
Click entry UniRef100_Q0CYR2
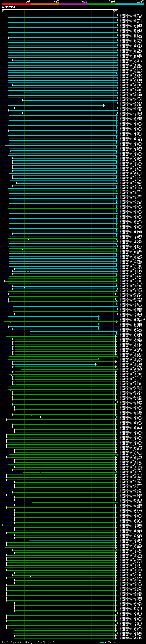click(x=131, y=336)
